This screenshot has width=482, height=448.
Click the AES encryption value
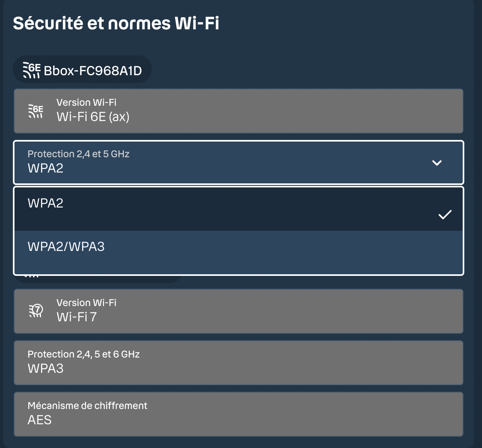tap(40, 420)
